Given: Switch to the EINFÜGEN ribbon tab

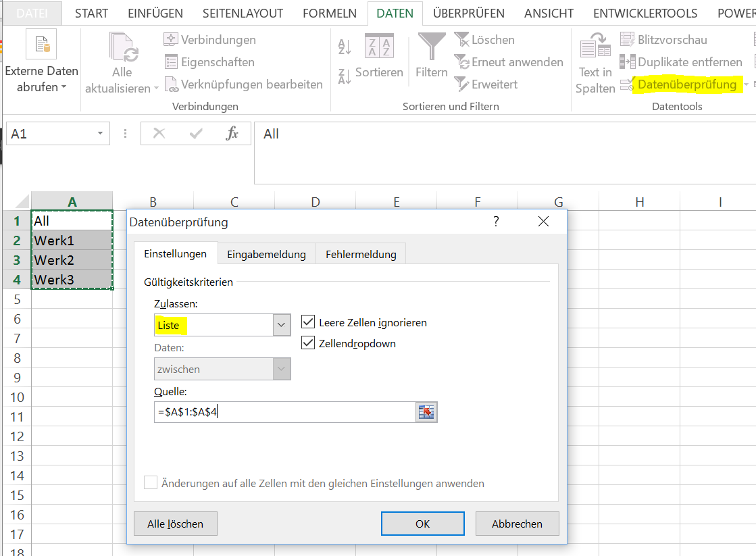Looking at the screenshot, I should (155, 13).
